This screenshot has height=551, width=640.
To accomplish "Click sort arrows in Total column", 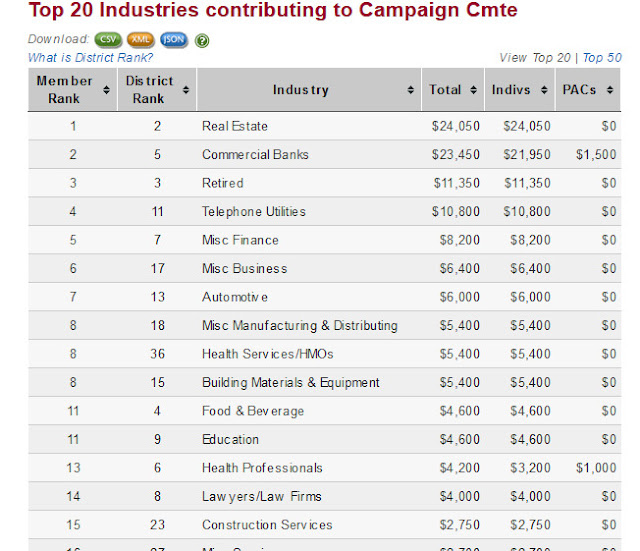I will [474, 90].
